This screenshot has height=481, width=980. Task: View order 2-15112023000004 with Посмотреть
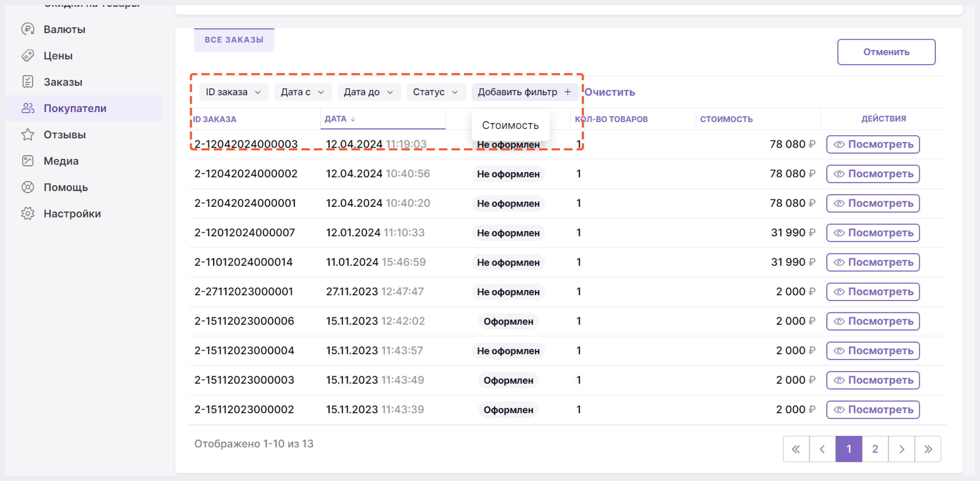873,351
